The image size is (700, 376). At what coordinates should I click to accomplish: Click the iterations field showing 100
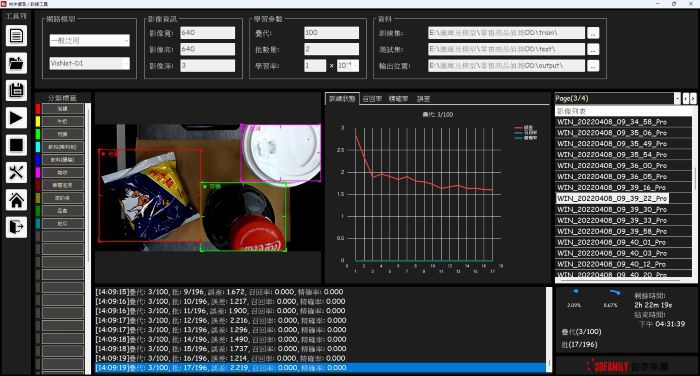coord(331,33)
